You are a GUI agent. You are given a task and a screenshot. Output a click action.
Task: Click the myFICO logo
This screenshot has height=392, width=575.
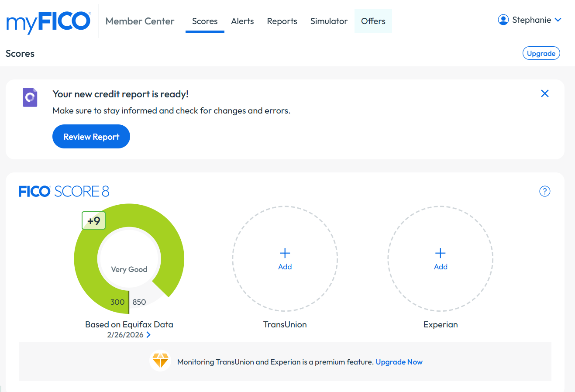click(48, 21)
